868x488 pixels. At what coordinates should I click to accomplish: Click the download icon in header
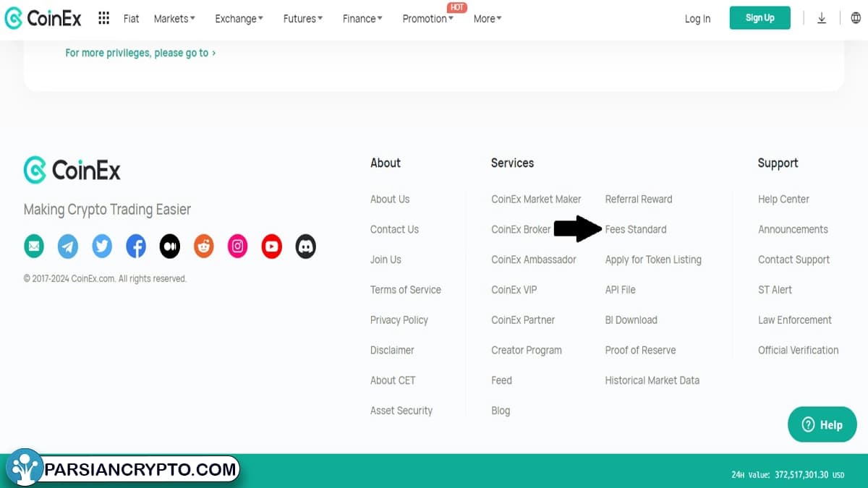[x=822, y=18]
